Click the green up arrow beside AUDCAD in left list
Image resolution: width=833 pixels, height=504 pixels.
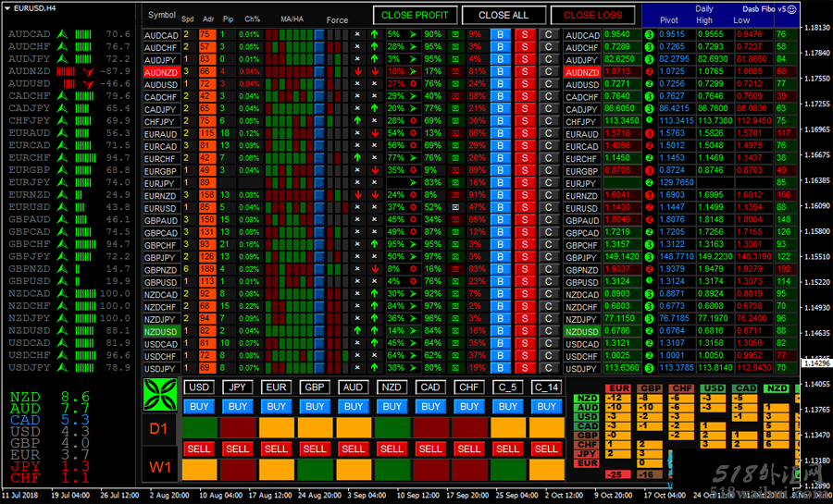[x=63, y=34]
